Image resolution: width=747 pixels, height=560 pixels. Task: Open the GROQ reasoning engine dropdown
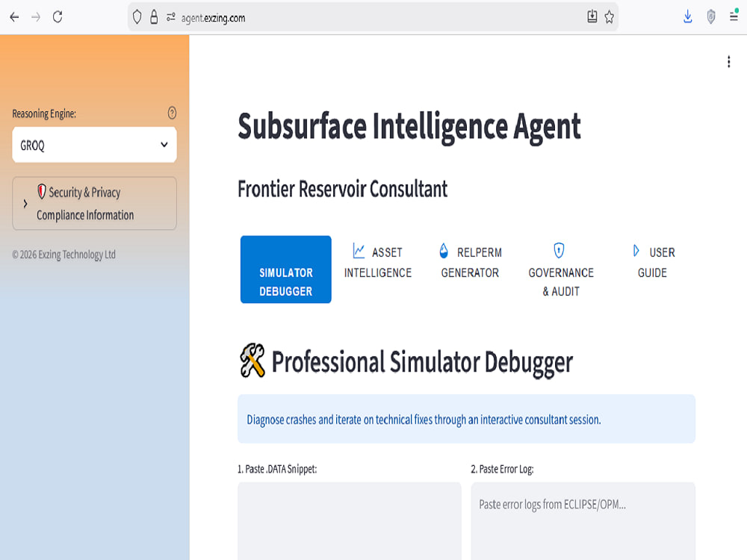point(94,145)
